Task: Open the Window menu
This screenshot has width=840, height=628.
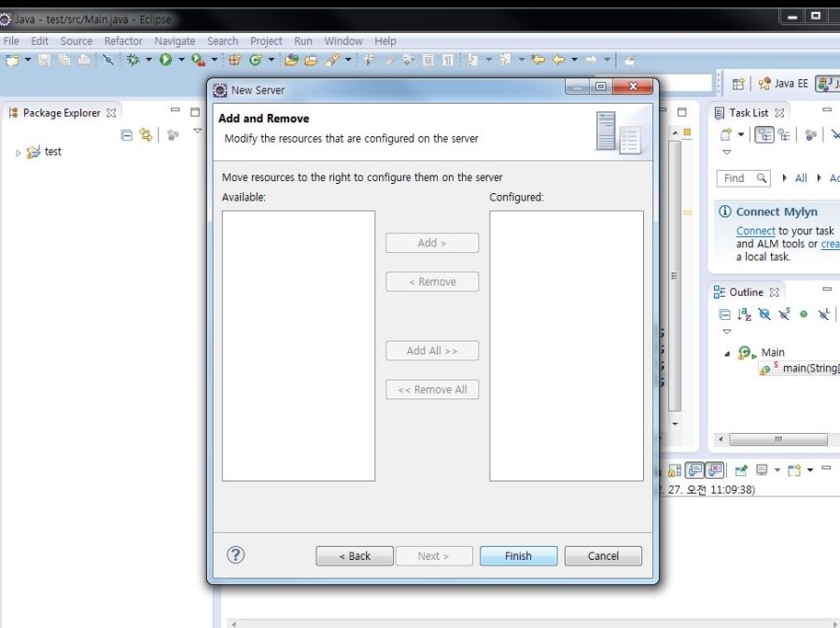Action: [x=343, y=41]
